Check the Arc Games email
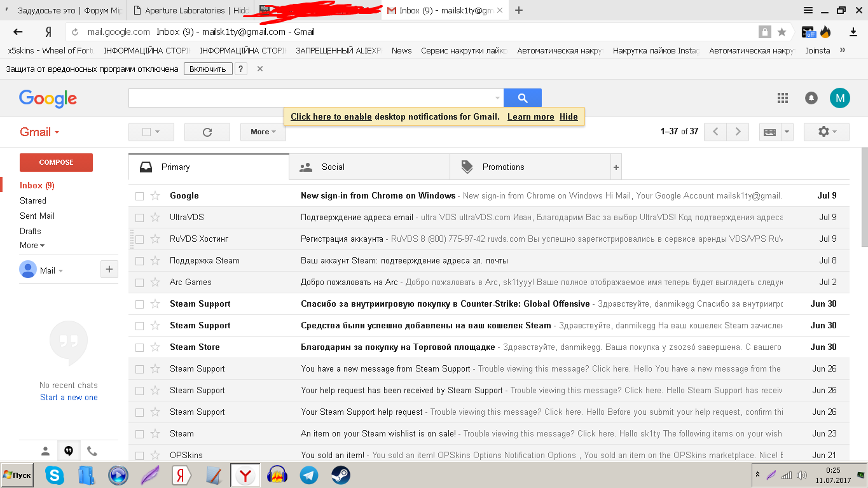Image resolution: width=868 pixels, height=488 pixels. (x=140, y=282)
